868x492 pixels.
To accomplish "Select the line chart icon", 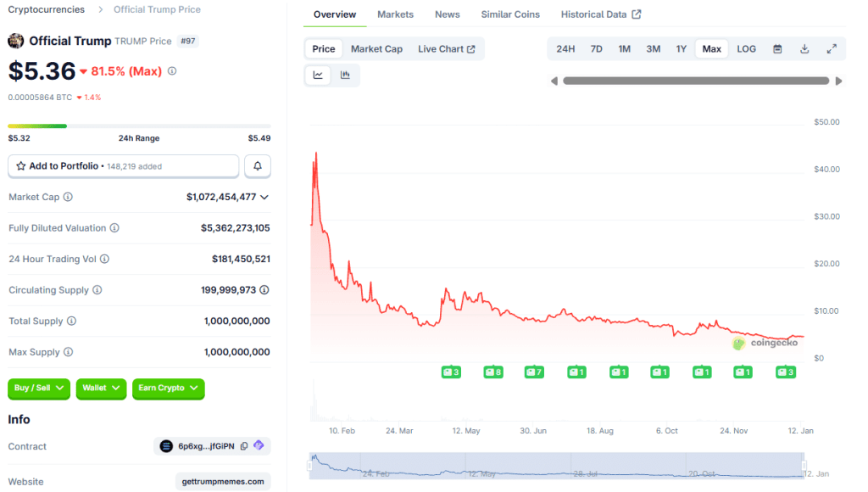I will point(317,75).
